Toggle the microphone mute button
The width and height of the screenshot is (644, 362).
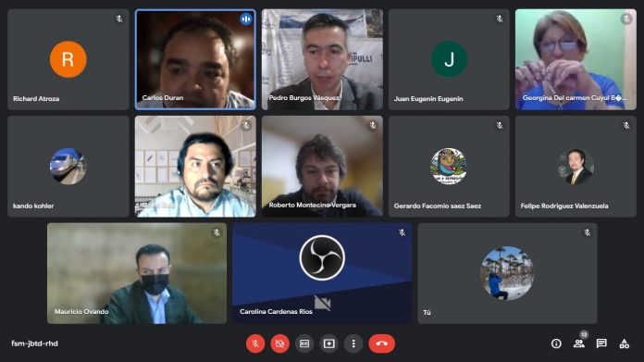click(255, 343)
